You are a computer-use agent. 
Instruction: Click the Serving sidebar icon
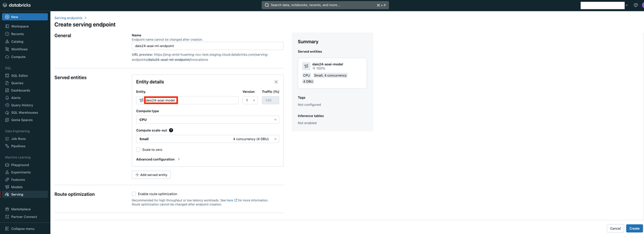pos(7,195)
